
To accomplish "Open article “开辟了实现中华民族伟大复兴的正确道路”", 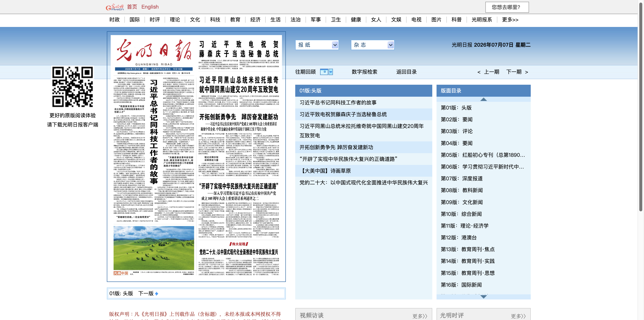I will point(349,159).
